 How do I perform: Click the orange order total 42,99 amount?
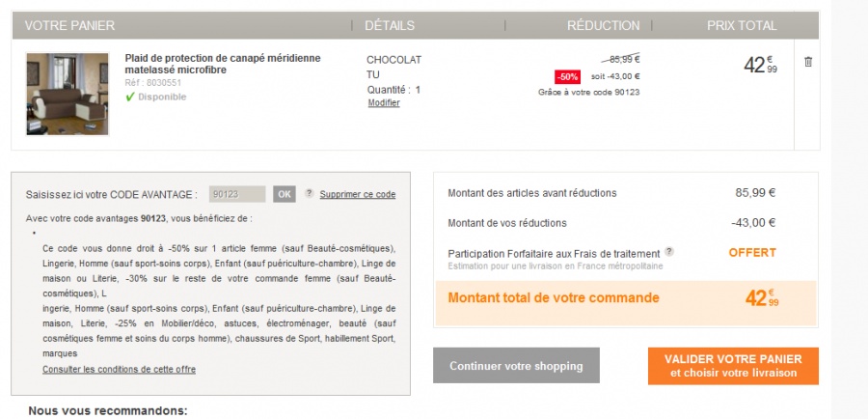[760, 298]
